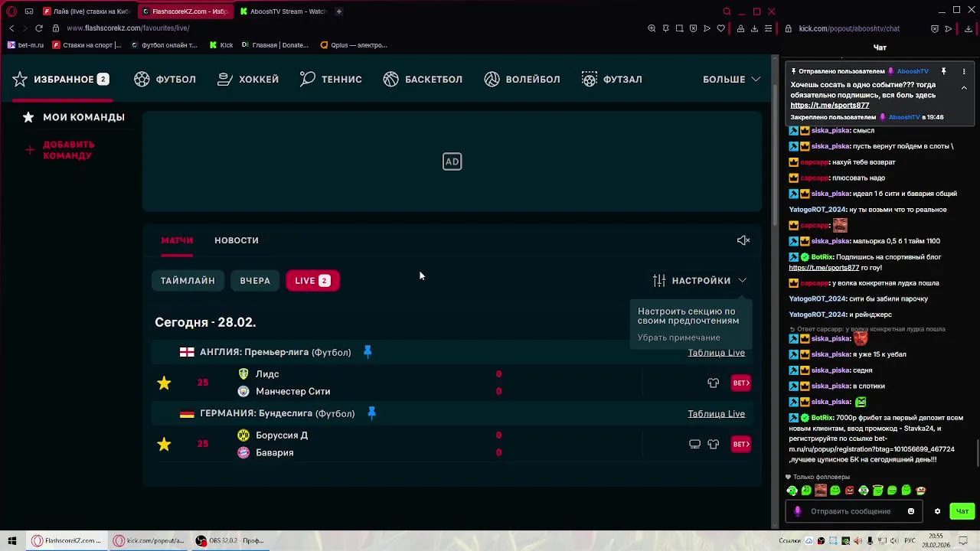The height and width of the screenshot is (551, 980).
Task: Open the bet-m.ru bookmark
Action: coord(25,45)
